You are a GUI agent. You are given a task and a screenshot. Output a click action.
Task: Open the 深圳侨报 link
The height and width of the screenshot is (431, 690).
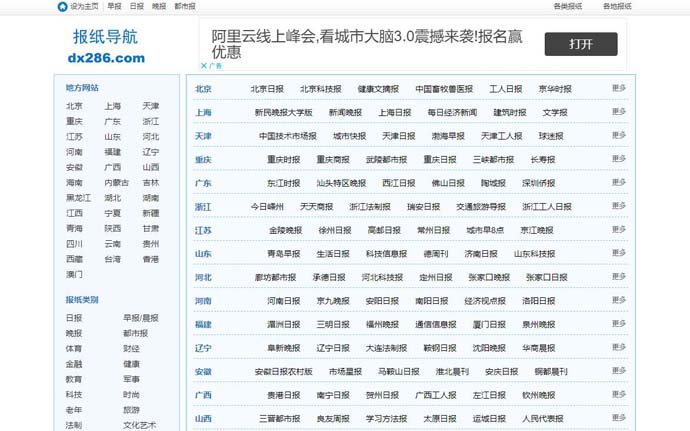point(539,183)
